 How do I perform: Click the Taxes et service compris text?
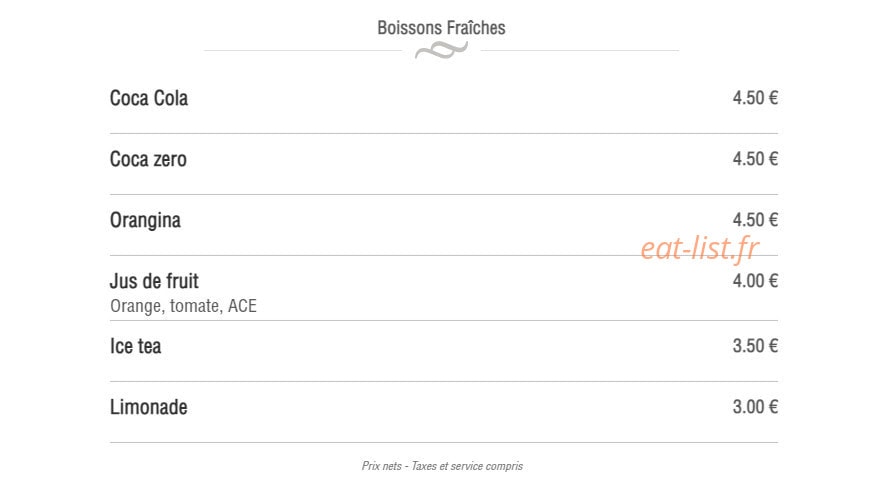click(x=467, y=466)
